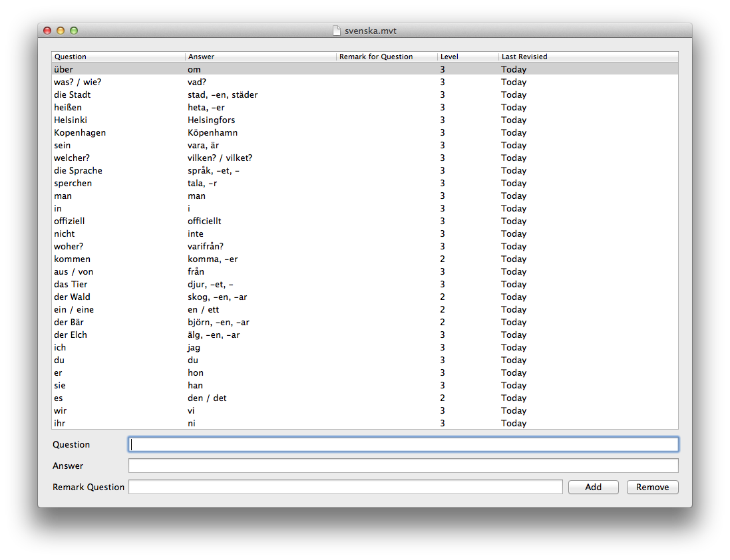730x560 pixels.
Task: Select the row 'ihr'
Action: [x=365, y=423]
